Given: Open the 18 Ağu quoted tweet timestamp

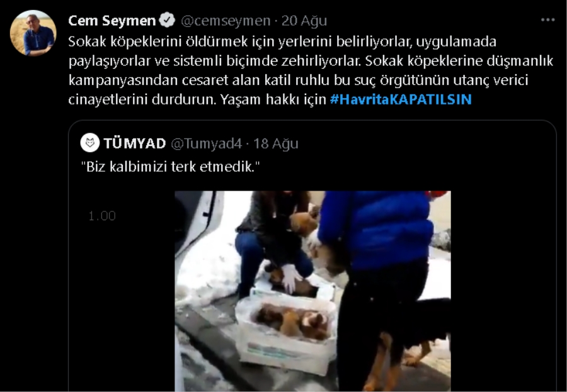Looking at the screenshot, I should pyautogui.click(x=275, y=144).
